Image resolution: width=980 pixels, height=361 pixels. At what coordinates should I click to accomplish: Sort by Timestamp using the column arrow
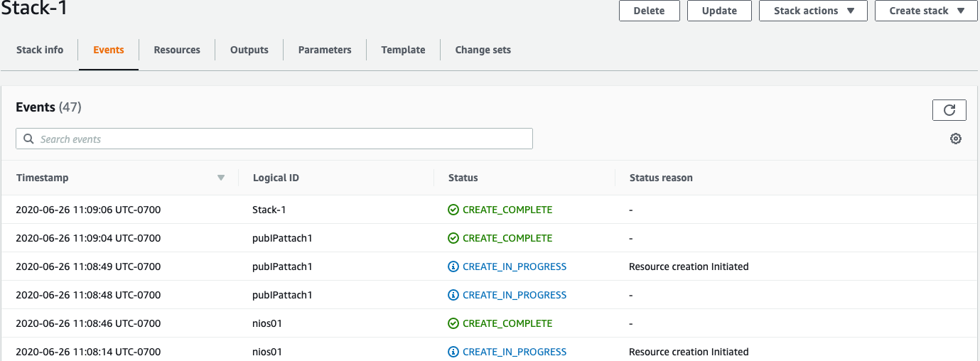point(220,178)
